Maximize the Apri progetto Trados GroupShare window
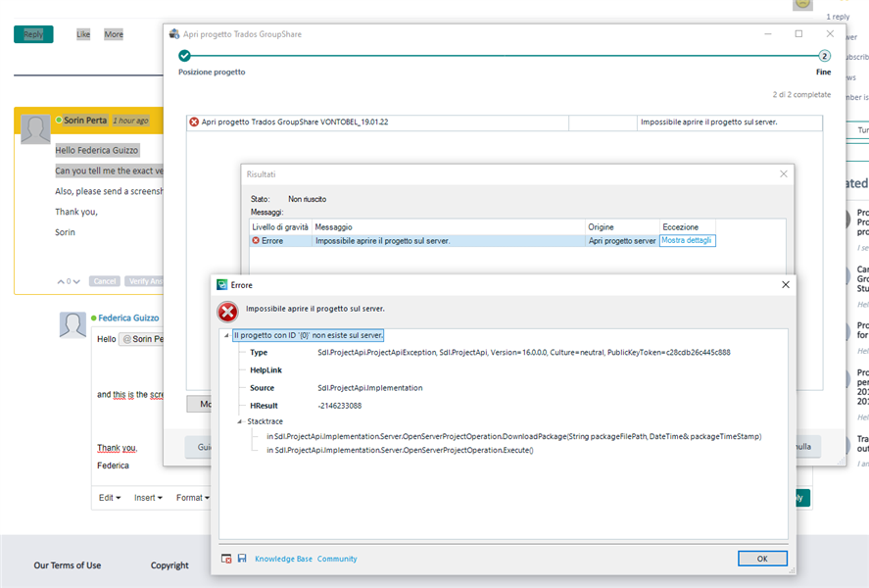Screen dimensions: 869x588 tap(798, 33)
